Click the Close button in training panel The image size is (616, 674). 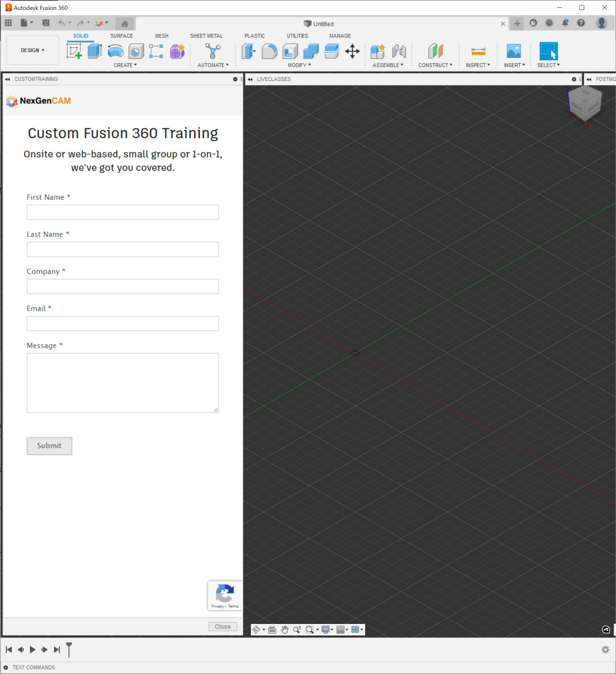tap(223, 626)
